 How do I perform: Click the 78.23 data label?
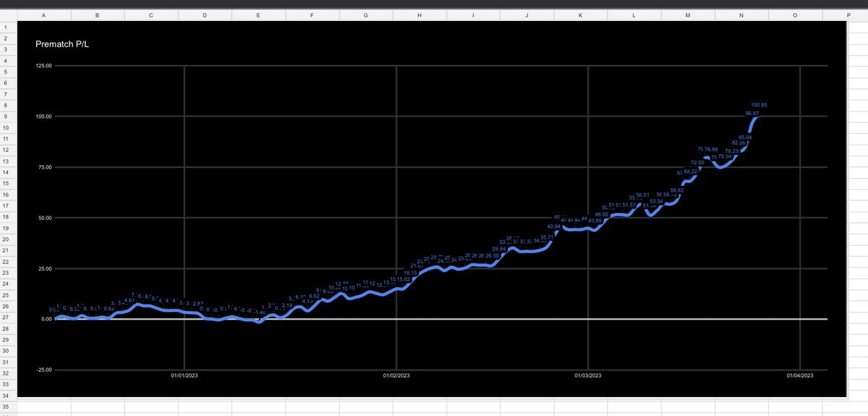point(731,150)
